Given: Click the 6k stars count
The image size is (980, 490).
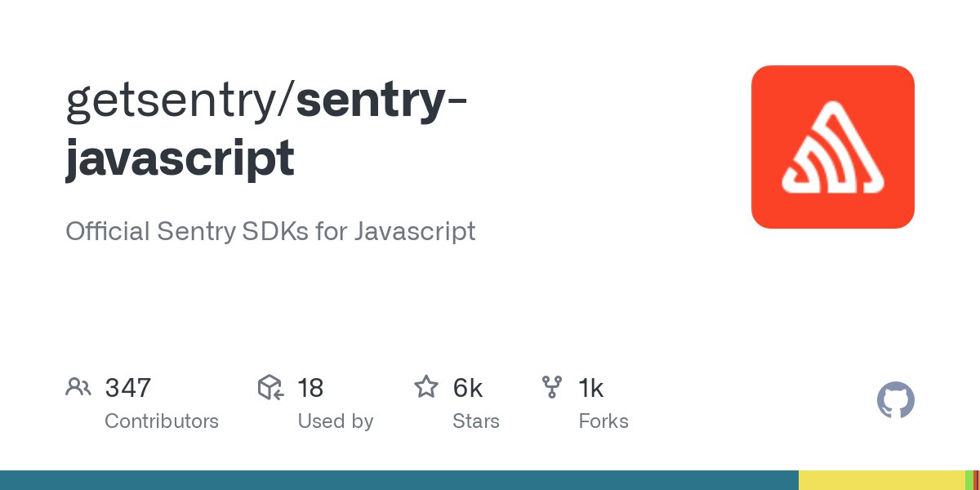Looking at the screenshot, I should coord(468,388).
